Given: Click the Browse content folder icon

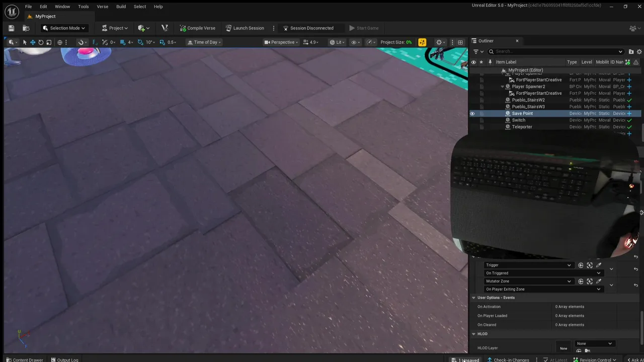Looking at the screenshot, I should (26, 28).
